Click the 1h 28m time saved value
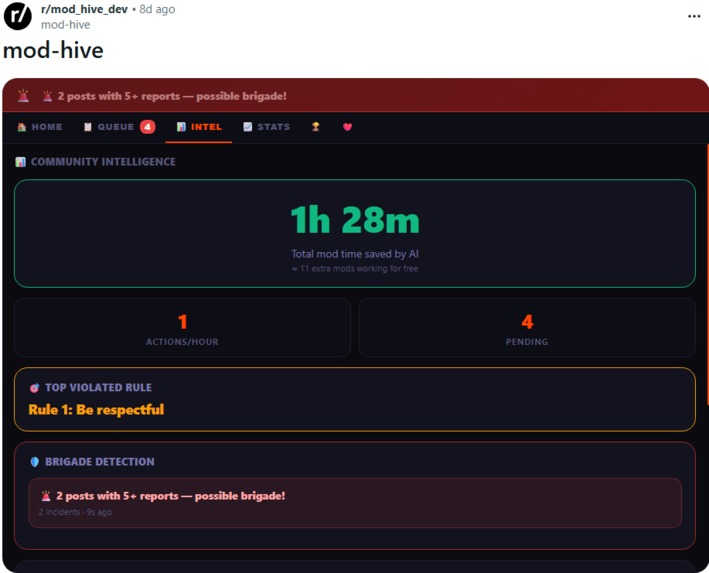Image resolution: width=709 pixels, height=573 pixels. point(355,220)
